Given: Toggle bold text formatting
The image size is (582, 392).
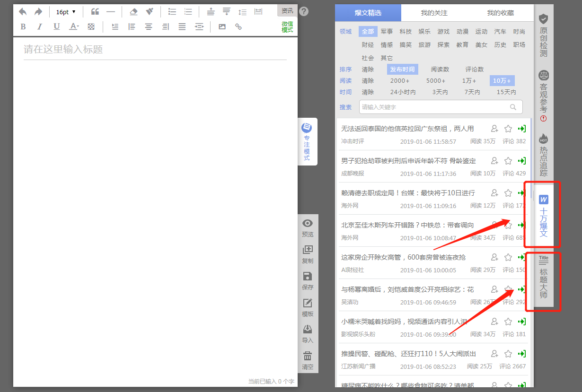Looking at the screenshot, I should click(x=23, y=27).
